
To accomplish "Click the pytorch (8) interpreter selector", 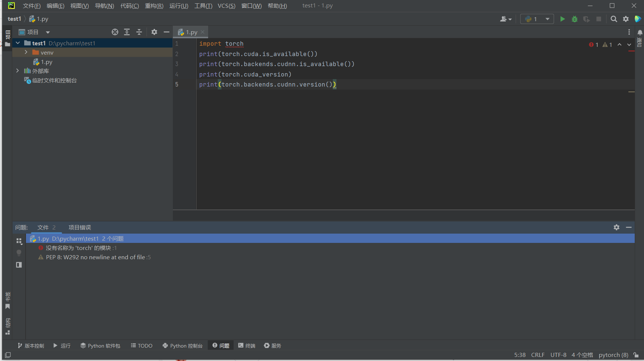I will [613, 355].
